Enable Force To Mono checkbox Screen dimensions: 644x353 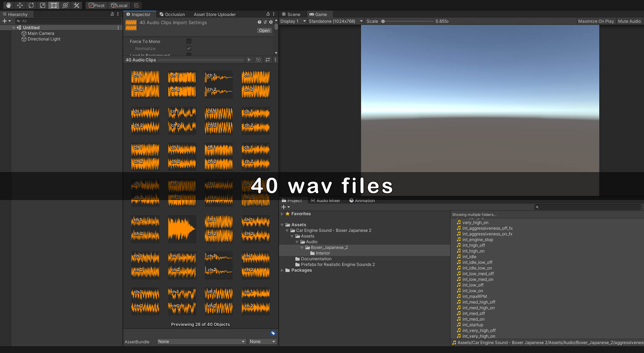[x=189, y=41]
